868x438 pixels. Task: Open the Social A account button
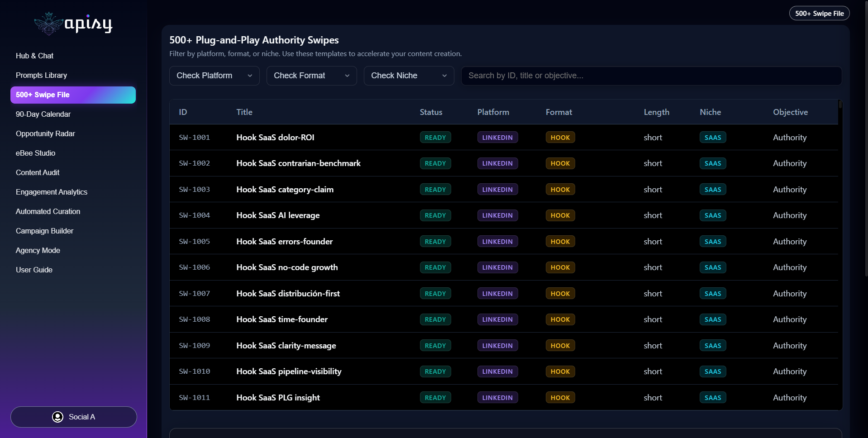tap(74, 417)
